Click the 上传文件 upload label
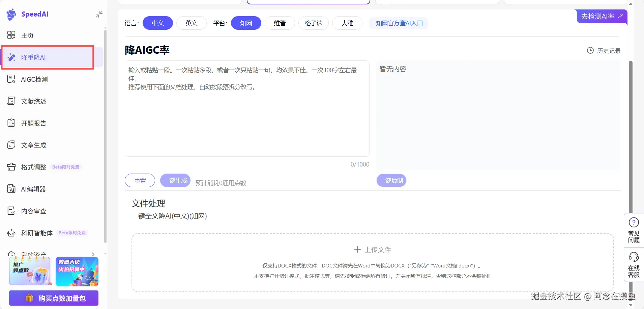 (x=378, y=250)
